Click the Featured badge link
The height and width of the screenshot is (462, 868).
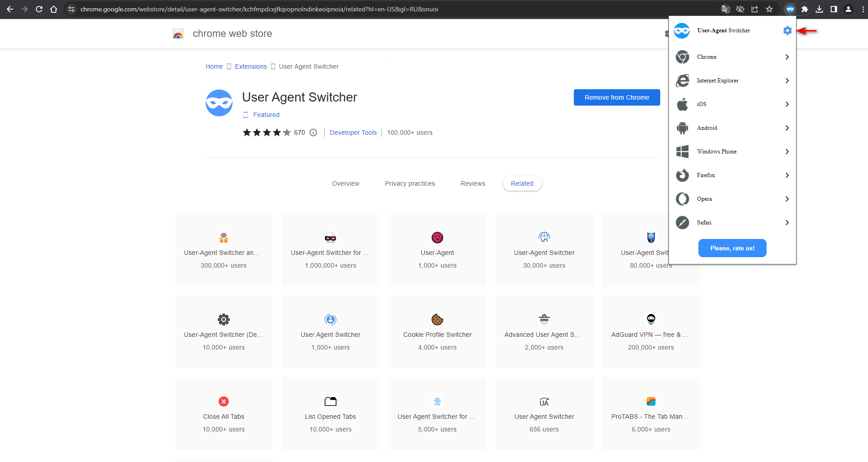coord(266,115)
